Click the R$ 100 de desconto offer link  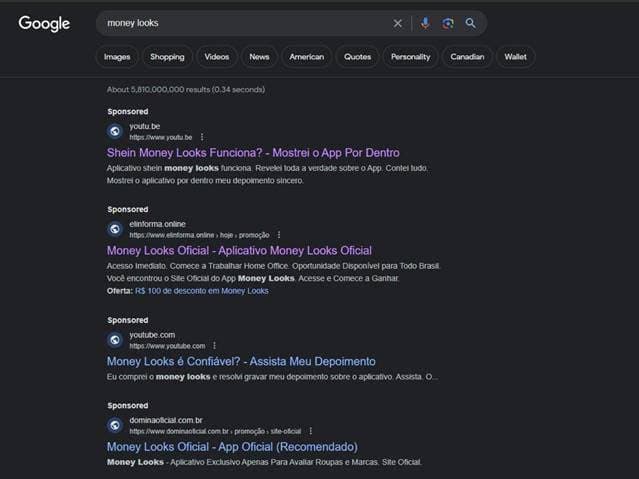point(203,291)
